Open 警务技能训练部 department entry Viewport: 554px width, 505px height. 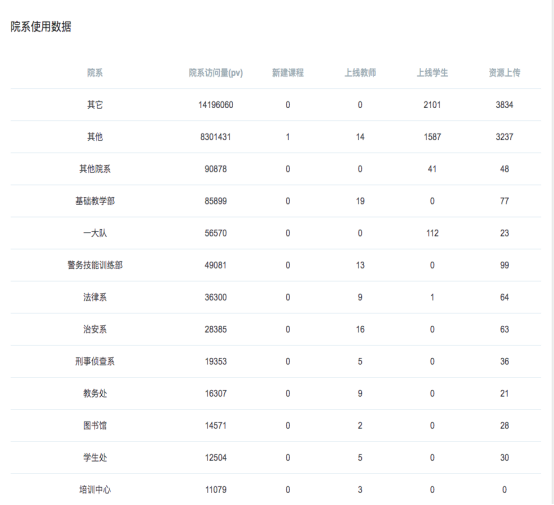[x=95, y=265]
